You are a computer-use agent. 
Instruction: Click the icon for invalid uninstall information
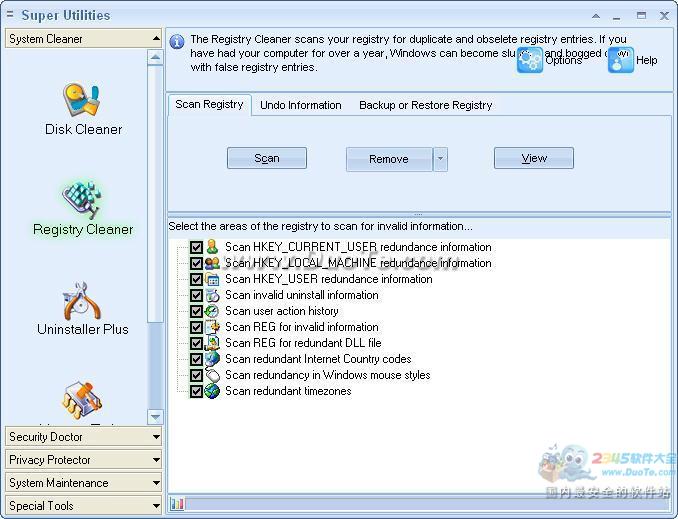click(x=212, y=295)
